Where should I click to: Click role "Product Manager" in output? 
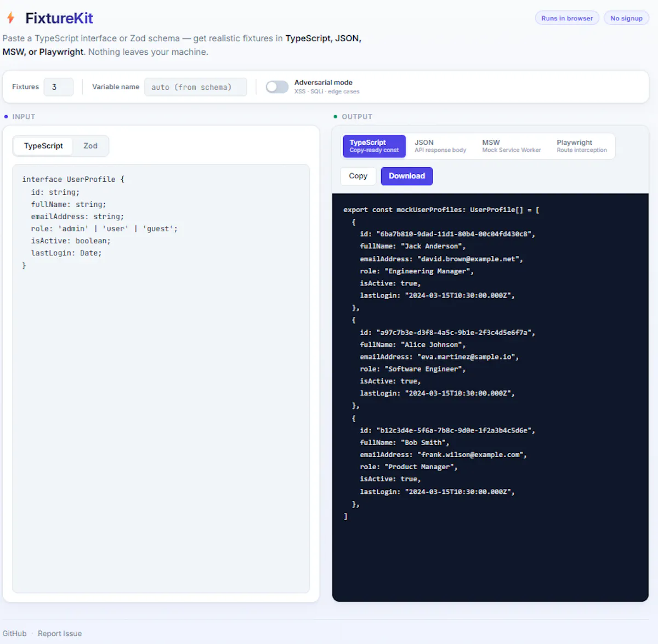coord(409,467)
